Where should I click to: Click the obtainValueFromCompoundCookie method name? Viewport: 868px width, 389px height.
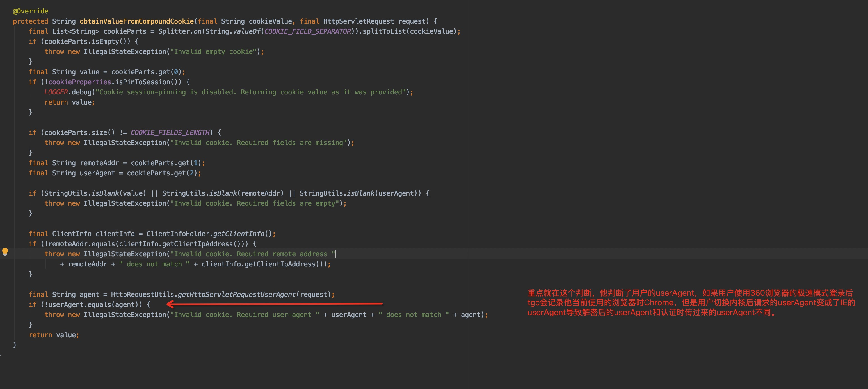(136, 21)
